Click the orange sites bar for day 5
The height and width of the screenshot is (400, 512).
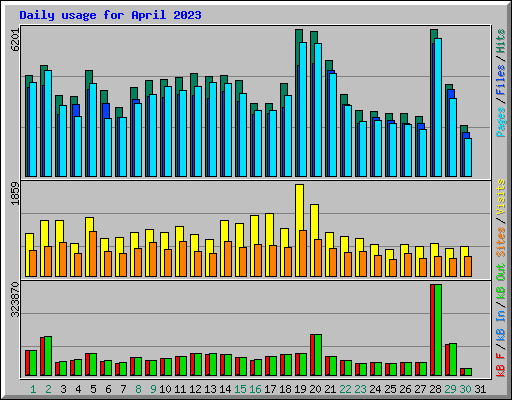[93, 254]
